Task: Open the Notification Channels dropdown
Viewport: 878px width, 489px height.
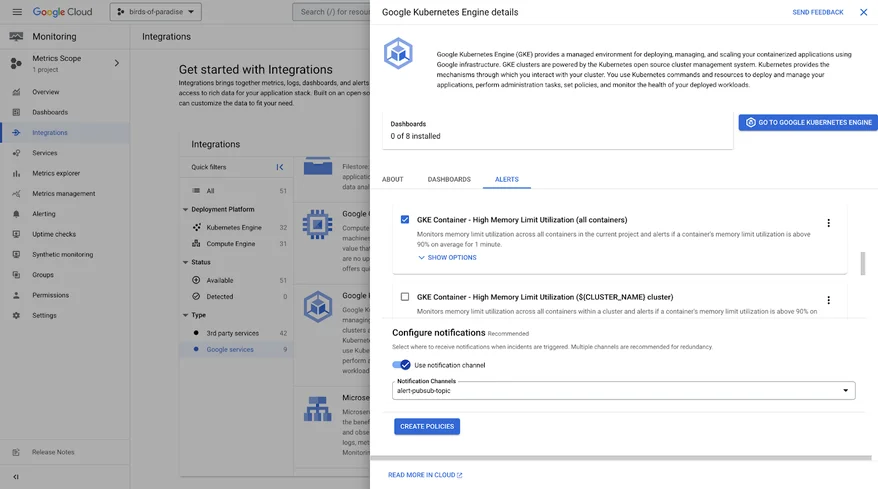Action: (x=624, y=390)
